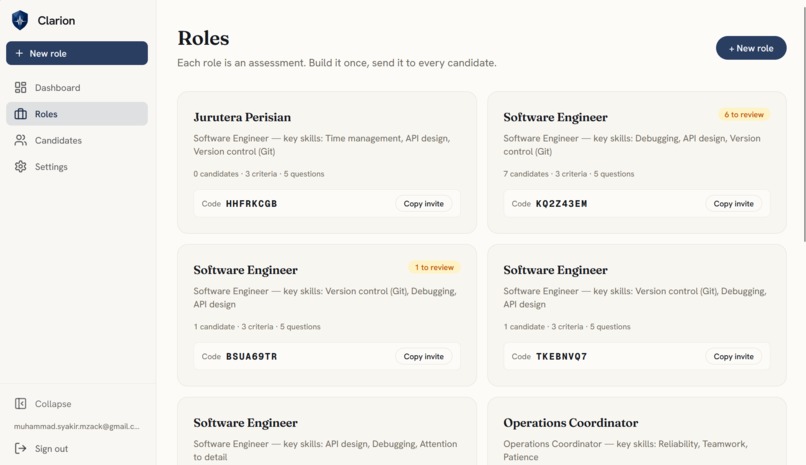
Task: Click the Settings gear icon
Action: 21,166
